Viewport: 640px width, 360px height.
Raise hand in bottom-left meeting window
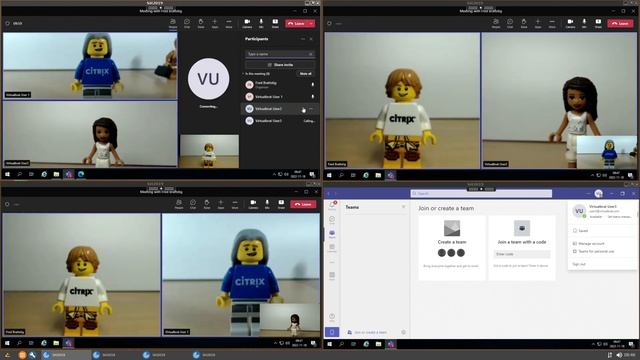pyautogui.click(x=207, y=204)
